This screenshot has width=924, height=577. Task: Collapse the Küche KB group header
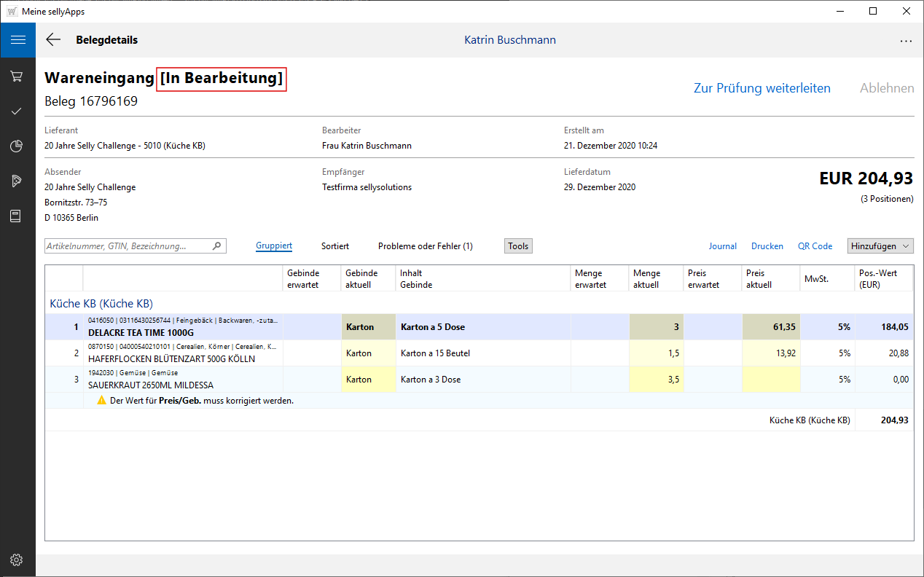tap(101, 303)
